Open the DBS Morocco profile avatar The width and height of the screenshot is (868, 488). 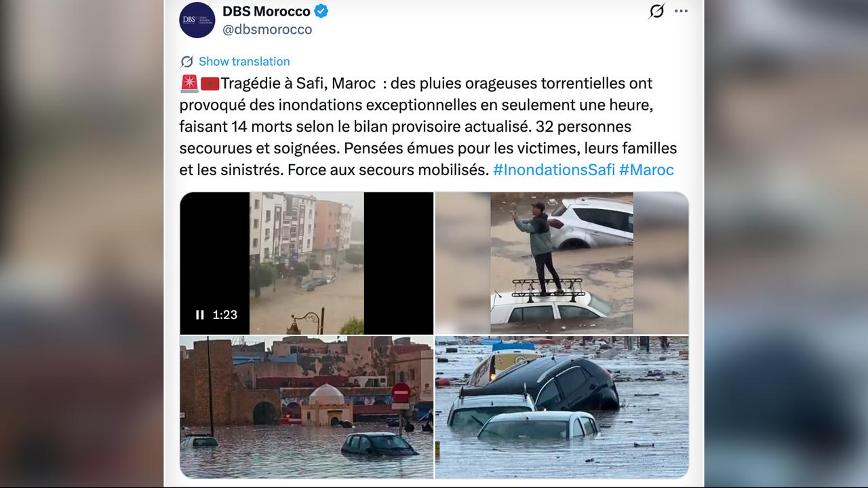pyautogui.click(x=197, y=20)
